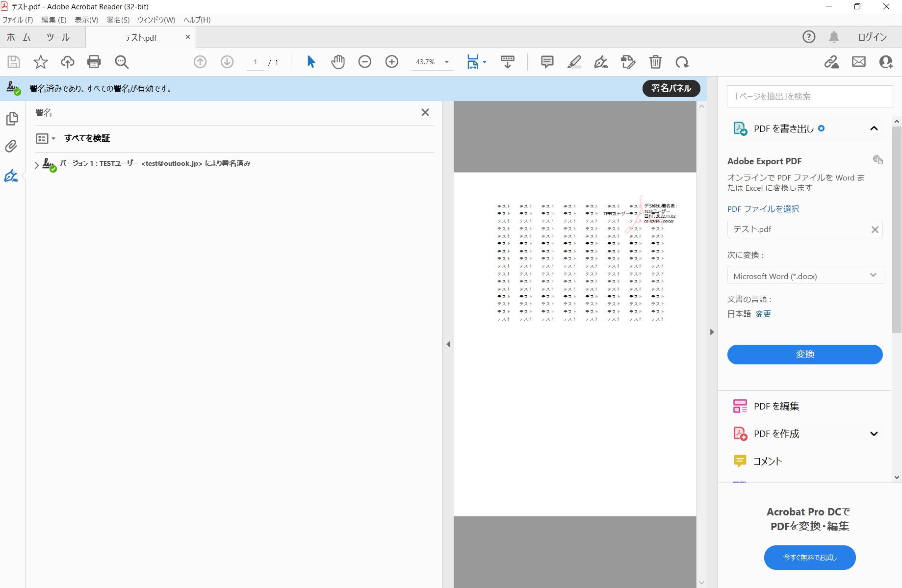Open the zoom percentage dropdown
The width and height of the screenshot is (902, 588).
[447, 62]
